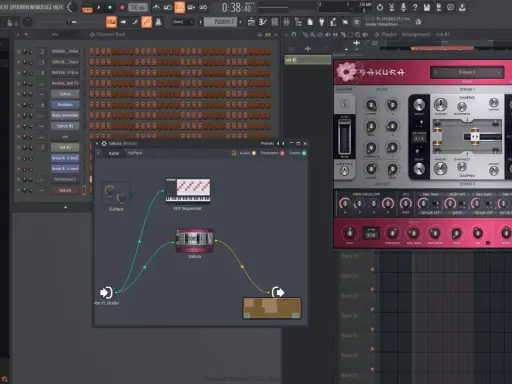Toggle the metronome icon
This screenshot has height=384, width=512.
pyautogui.click(x=156, y=7)
